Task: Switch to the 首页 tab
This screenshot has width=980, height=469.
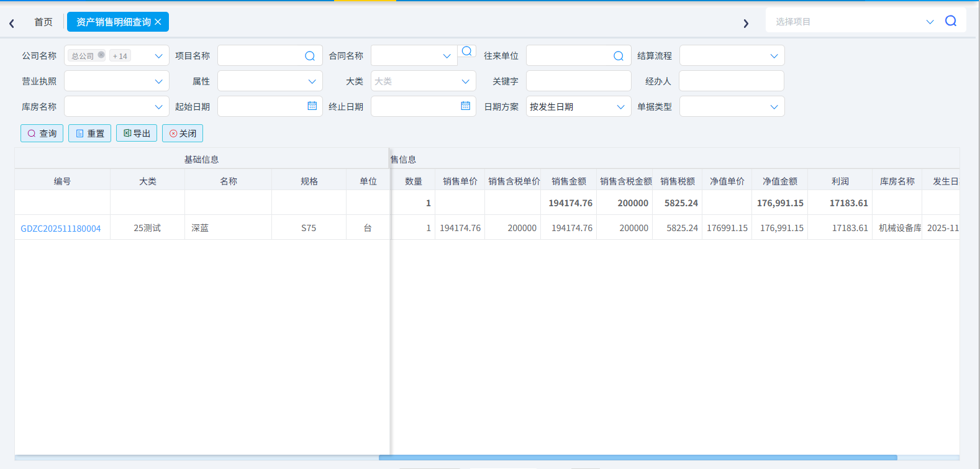Action: [x=43, y=22]
